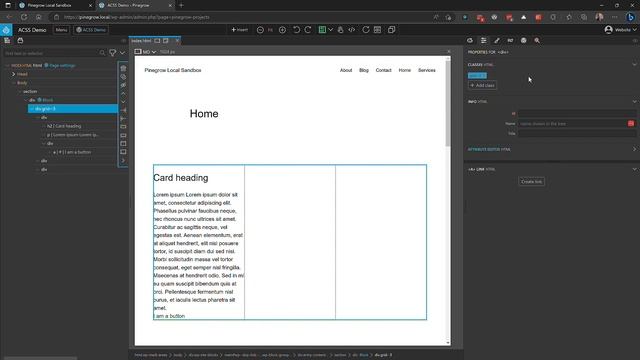Open the Bing chat icon in the browser
This screenshot has height=360, width=640.
(630, 17)
